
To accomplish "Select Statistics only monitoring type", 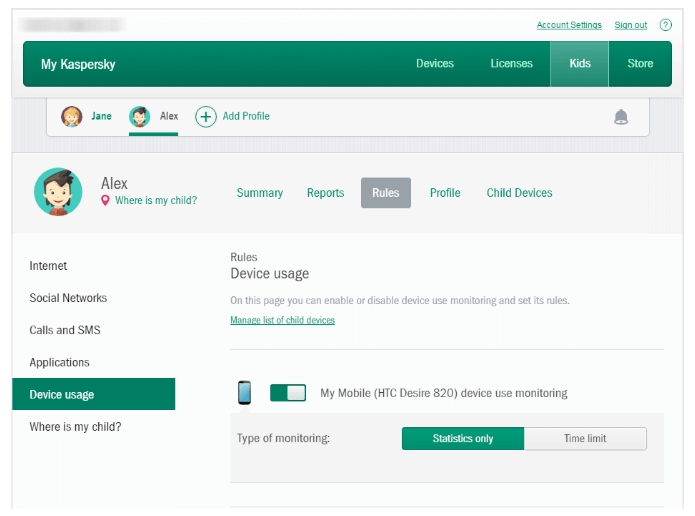I will [463, 438].
